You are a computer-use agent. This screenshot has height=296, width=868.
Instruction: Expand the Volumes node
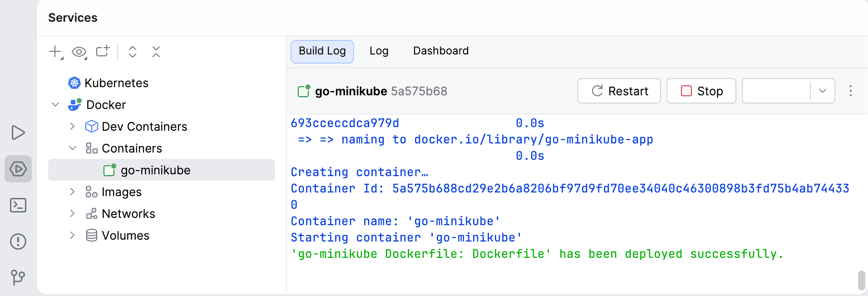click(x=72, y=236)
